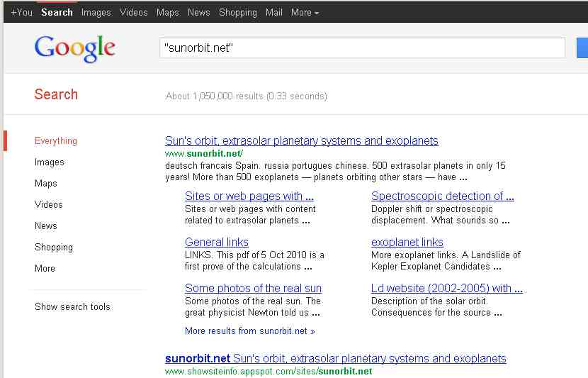Screen dimensions: 588x378
Task: Open "Spectroscopic detection of" sitelink
Action: 442,196
